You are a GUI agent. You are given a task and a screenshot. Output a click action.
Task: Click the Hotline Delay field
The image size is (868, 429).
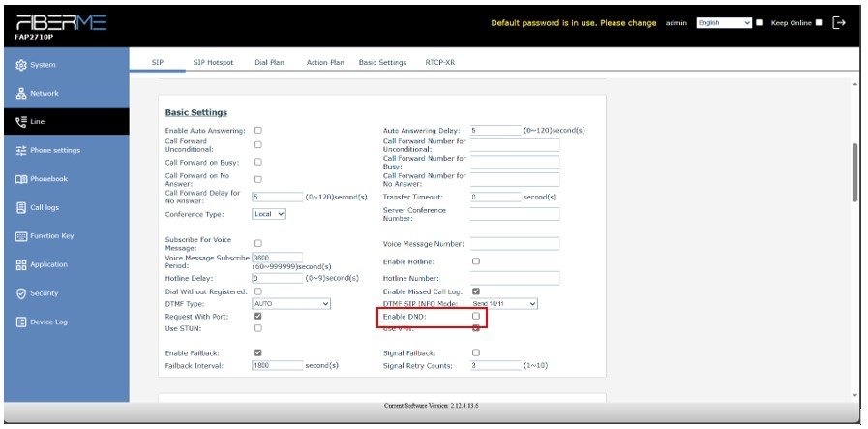pyautogui.click(x=278, y=278)
